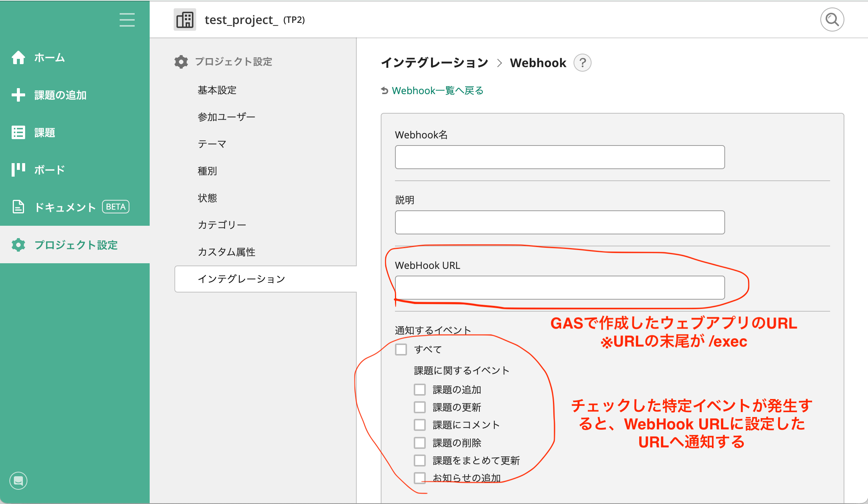
Task: Click the インテグレーション breadcrumb heading
Action: click(434, 63)
